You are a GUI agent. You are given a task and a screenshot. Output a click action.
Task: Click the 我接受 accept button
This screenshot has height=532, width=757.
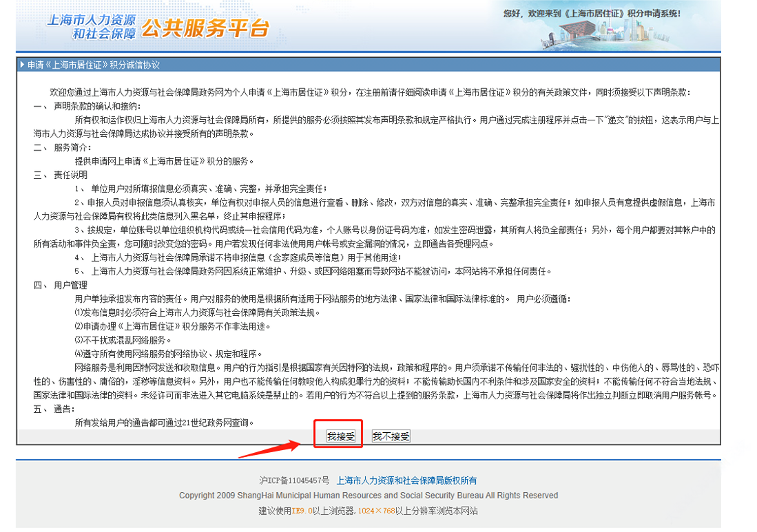(x=341, y=436)
